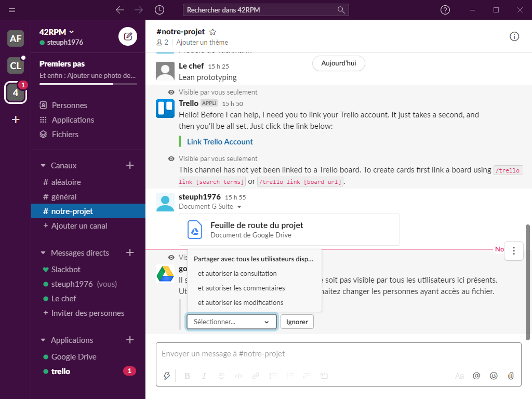Go forward with the right arrow
532x399 pixels.
tap(138, 10)
